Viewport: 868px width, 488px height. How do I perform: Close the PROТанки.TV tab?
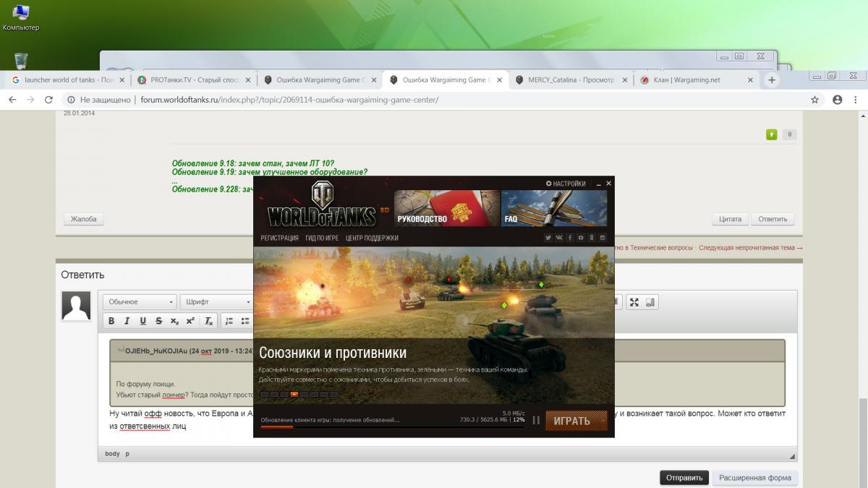click(x=248, y=80)
